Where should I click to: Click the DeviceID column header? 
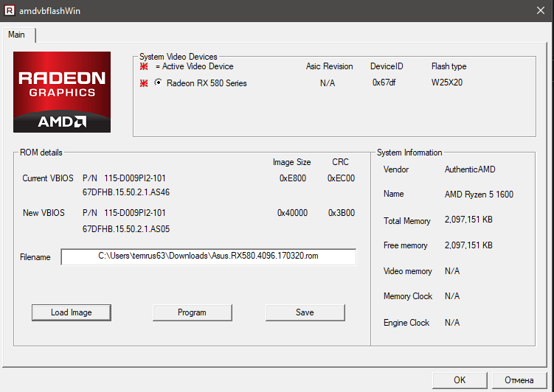(x=387, y=66)
